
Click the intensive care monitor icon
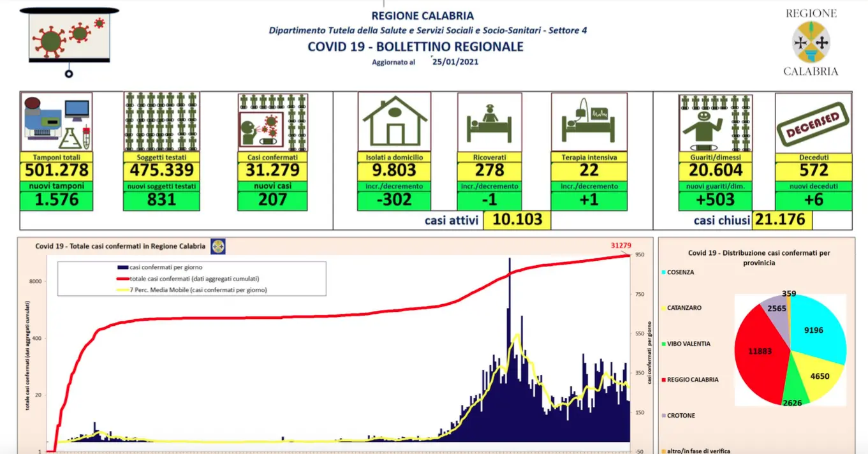tap(589, 122)
